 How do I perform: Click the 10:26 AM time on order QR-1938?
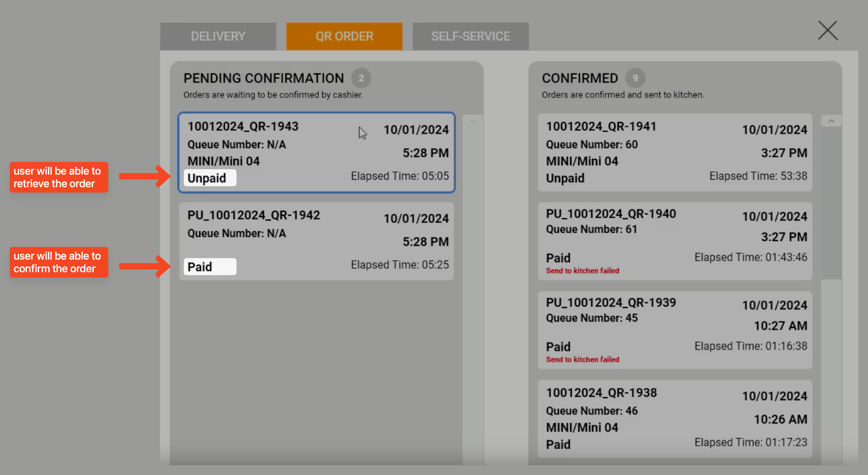[780, 419]
